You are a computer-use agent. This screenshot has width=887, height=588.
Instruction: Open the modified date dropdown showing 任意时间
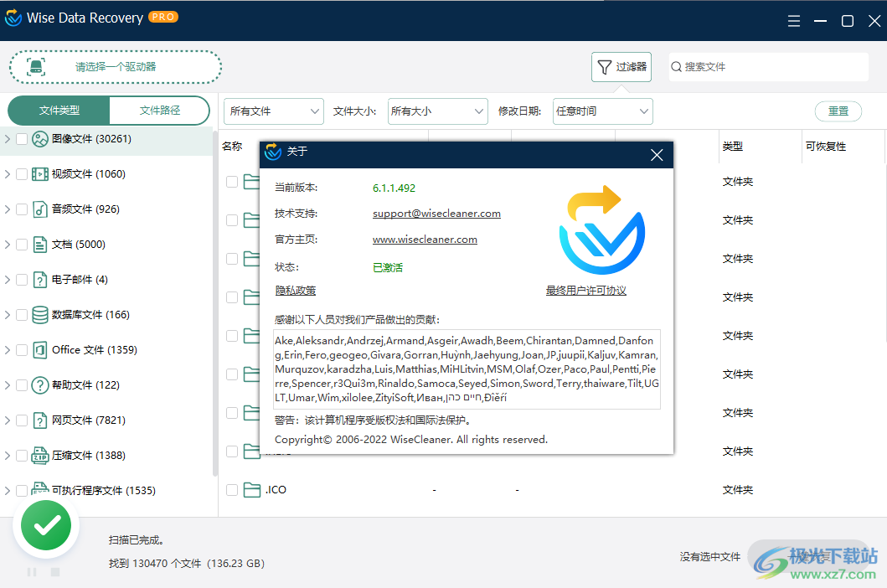tap(602, 111)
